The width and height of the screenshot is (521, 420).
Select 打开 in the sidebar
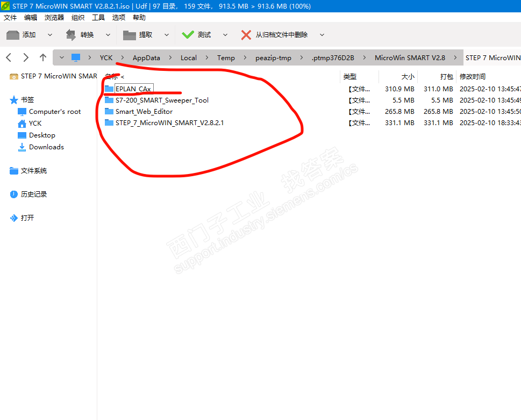22,218
